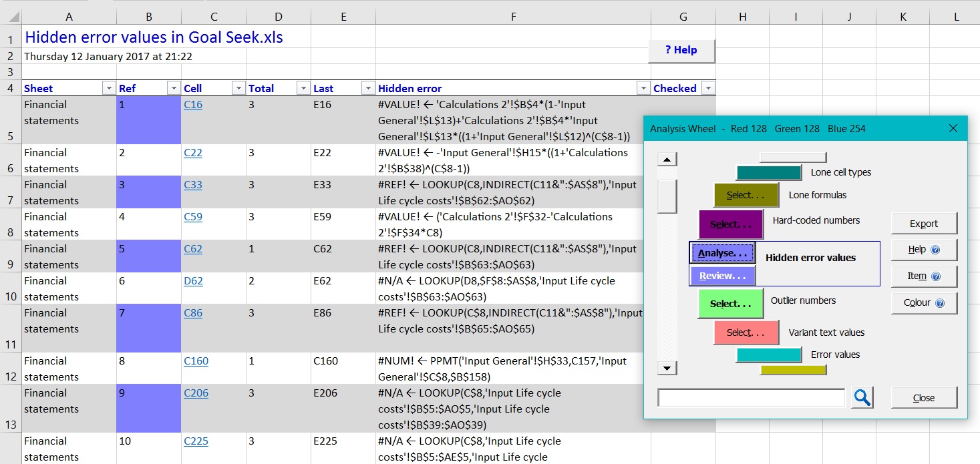Click the teal Lone cell types swatch

769,173
